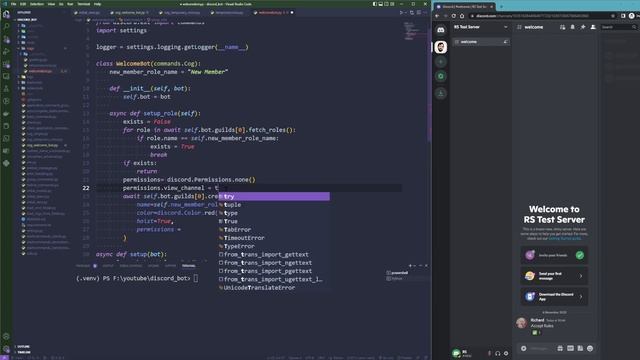The width and height of the screenshot is (640, 360).
Task: Click the browser address bar
Action: click(543, 16)
